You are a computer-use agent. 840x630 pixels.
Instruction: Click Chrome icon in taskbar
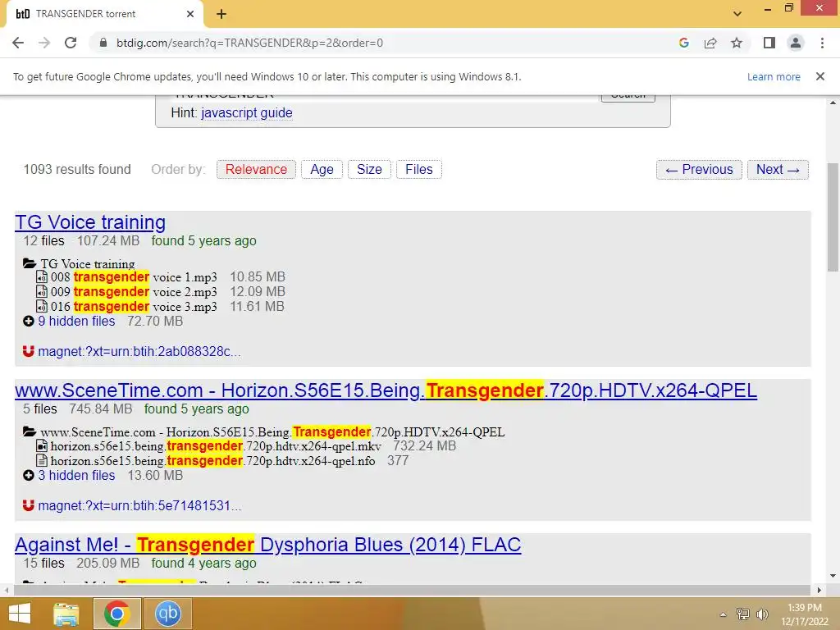click(117, 614)
